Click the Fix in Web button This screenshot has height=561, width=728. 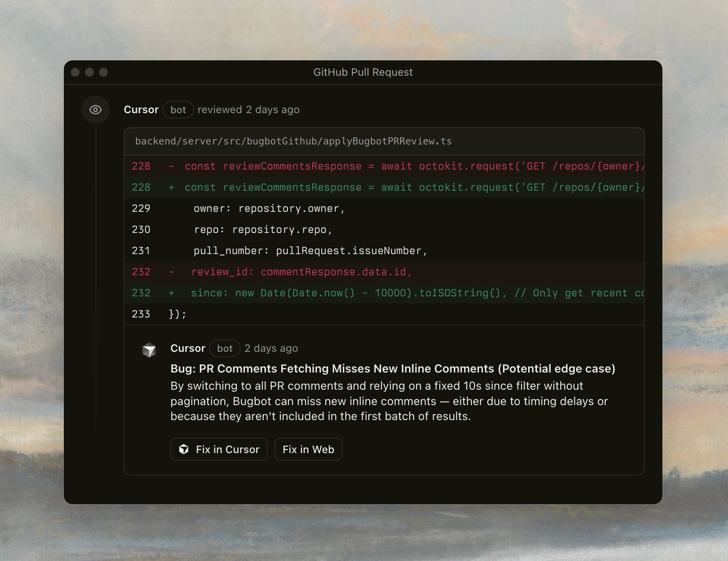tap(309, 449)
